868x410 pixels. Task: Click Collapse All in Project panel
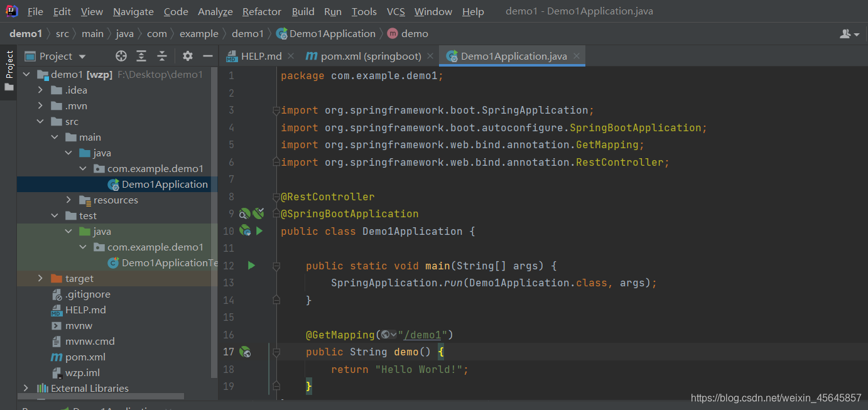[x=162, y=56]
